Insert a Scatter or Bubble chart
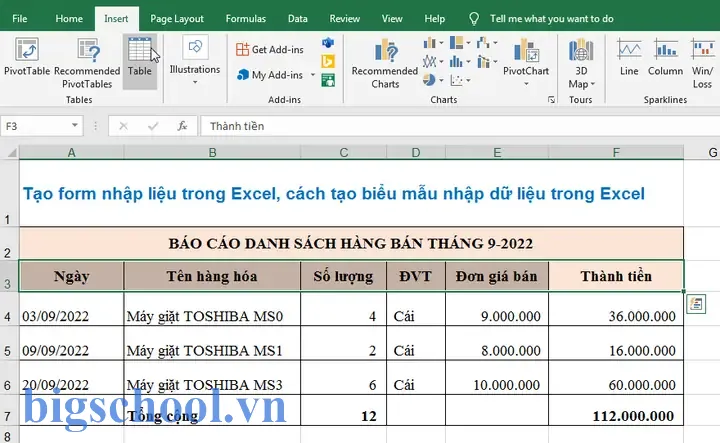Image resolution: width=720 pixels, height=443 pixels. pos(457,81)
